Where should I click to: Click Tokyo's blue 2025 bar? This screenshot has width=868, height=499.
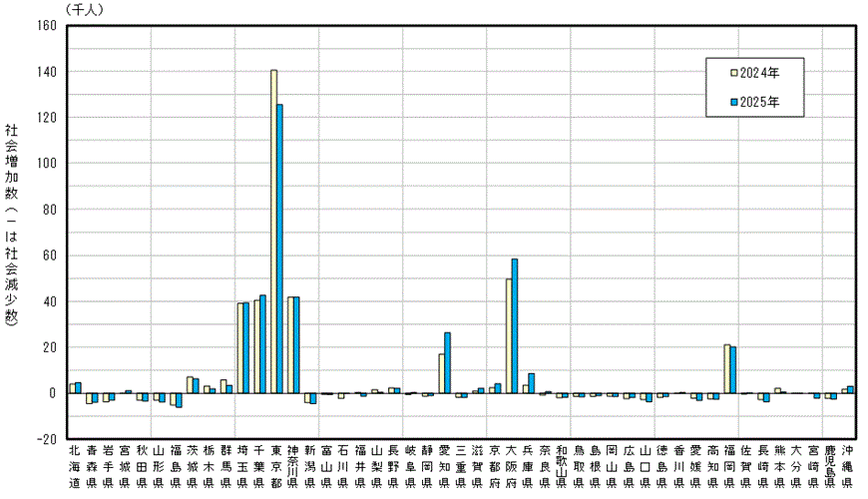280,249
